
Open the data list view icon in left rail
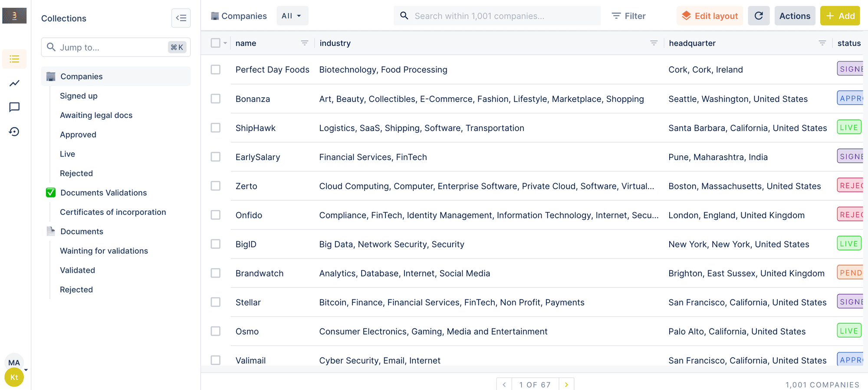click(14, 59)
